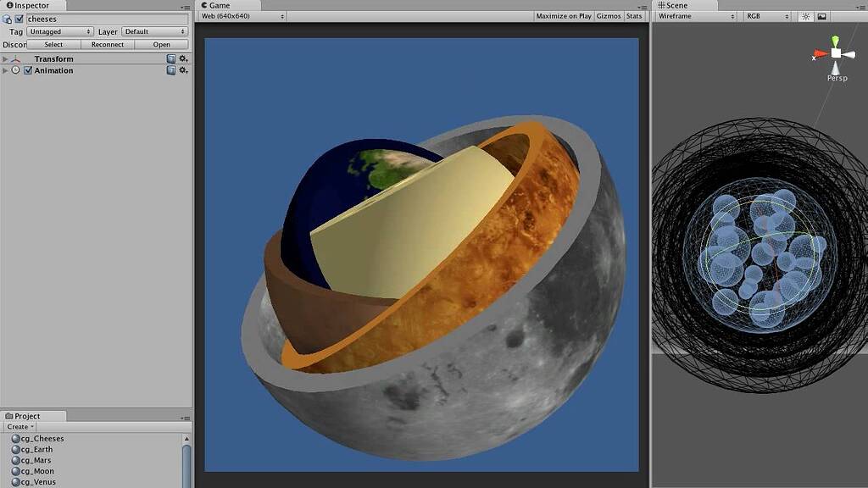Open the Transform component settings gear
Viewport: 868px width, 488px height.
click(184, 58)
